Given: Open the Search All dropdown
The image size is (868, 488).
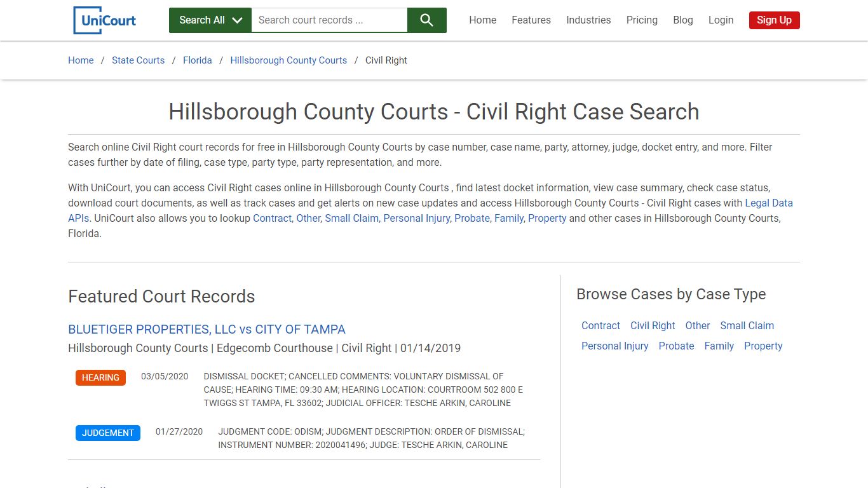Looking at the screenshot, I should tap(210, 20).
